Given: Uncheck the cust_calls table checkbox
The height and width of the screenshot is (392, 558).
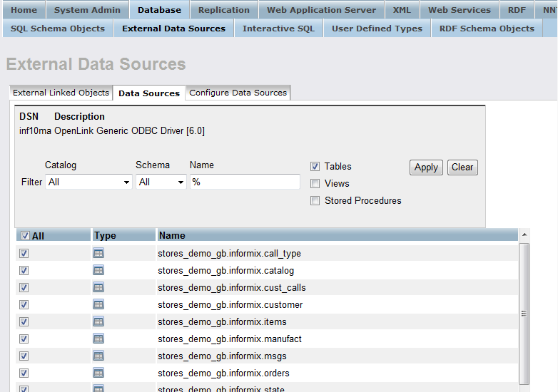Looking at the screenshot, I should (24, 287).
